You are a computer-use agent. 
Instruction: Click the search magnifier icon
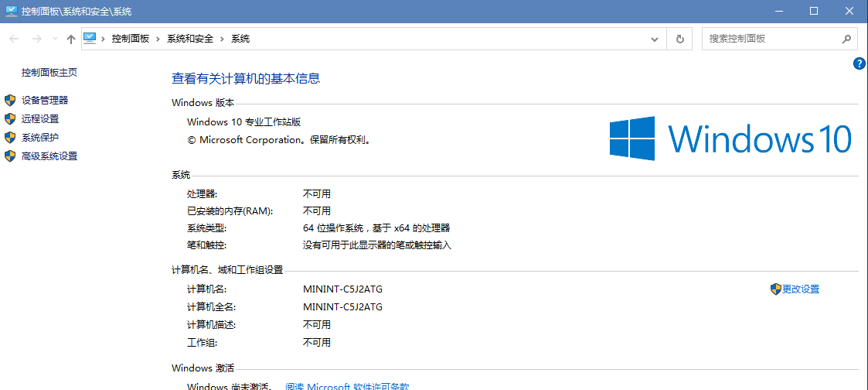pyautogui.click(x=846, y=39)
